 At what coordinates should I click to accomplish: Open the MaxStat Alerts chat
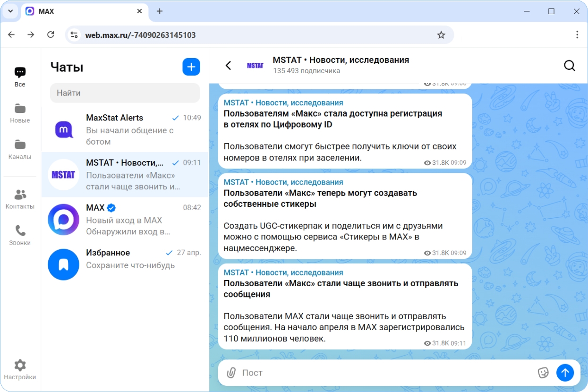click(x=125, y=129)
